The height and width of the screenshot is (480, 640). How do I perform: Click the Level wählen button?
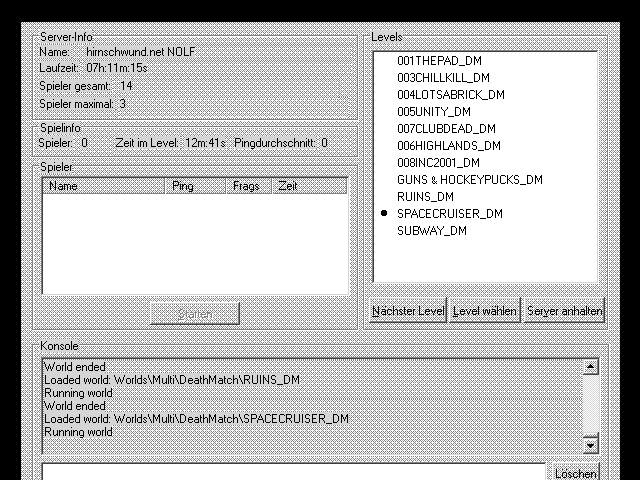coord(485,311)
